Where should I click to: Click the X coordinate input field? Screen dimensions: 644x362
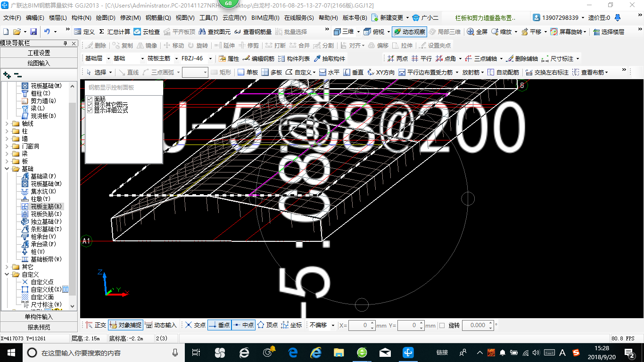(x=362, y=325)
